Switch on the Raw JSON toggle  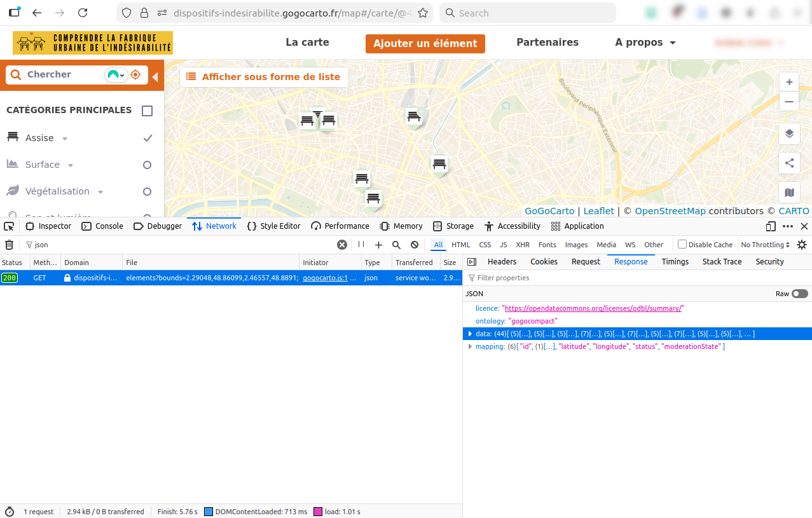(799, 294)
